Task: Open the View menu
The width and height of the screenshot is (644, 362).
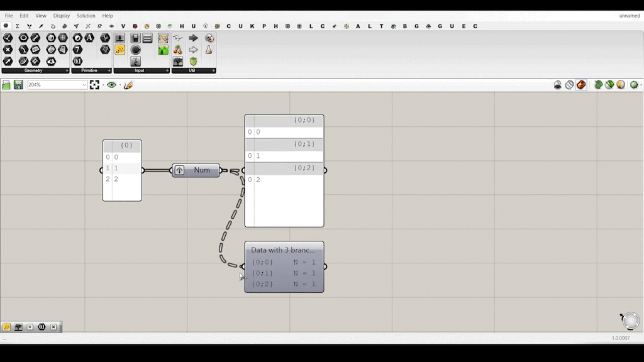Action: click(x=41, y=16)
